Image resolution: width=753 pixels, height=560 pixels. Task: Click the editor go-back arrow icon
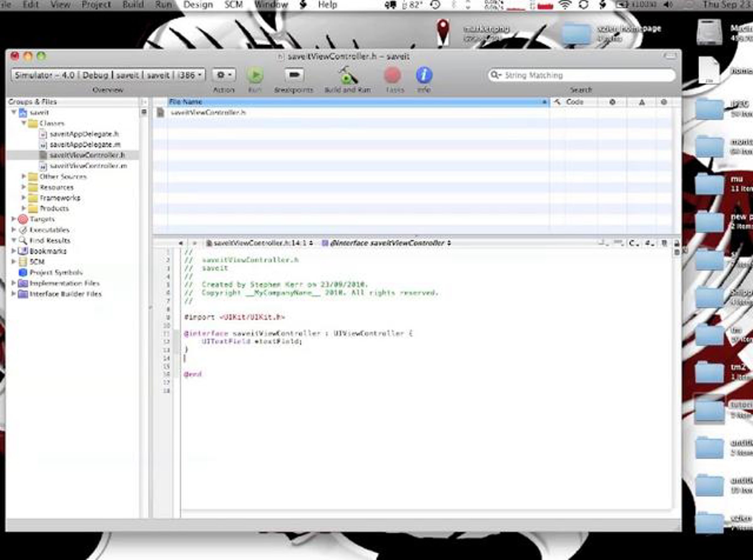(x=181, y=243)
